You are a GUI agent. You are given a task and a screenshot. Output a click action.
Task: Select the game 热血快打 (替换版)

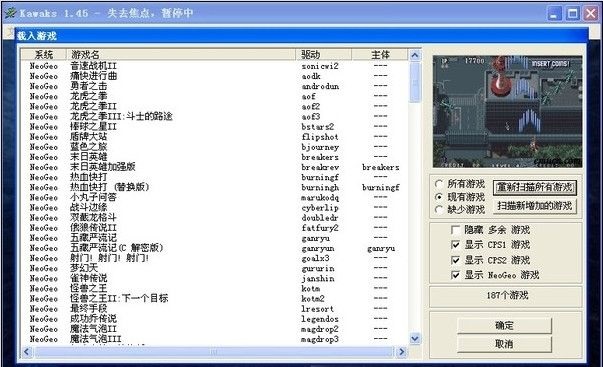[214, 187]
